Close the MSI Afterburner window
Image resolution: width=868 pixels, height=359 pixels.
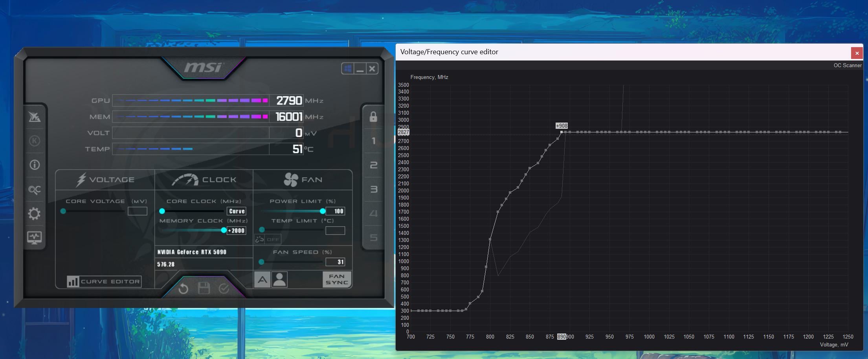pyautogui.click(x=372, y=69)
